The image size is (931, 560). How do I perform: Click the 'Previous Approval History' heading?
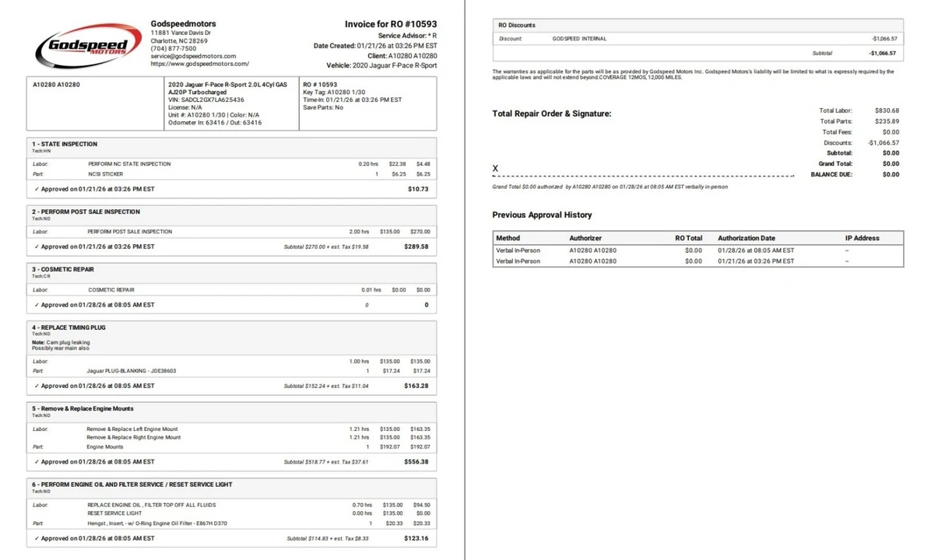[x=542, y=215]
